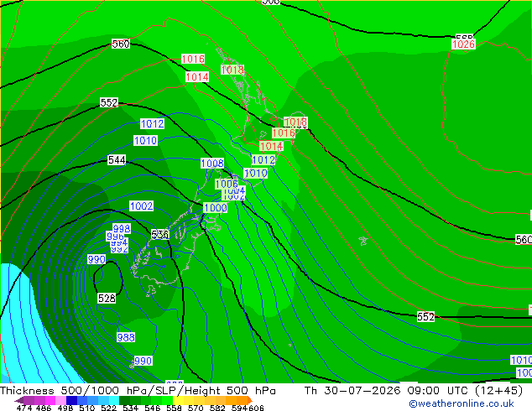Viewport: 532px width, 411px height.
Task: Click the legend value 486
Action: point(44,408)
